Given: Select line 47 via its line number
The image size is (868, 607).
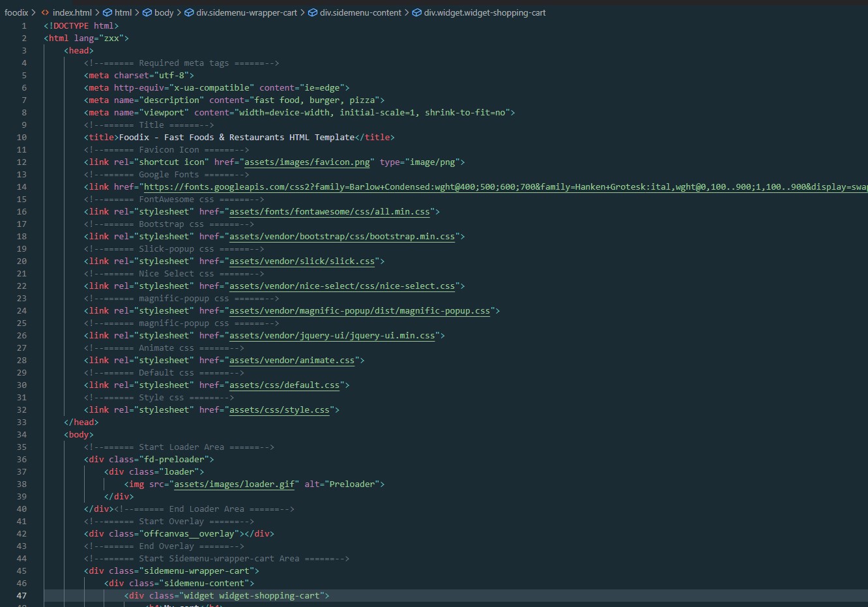Looking at the screenshot, I should 22,596.
